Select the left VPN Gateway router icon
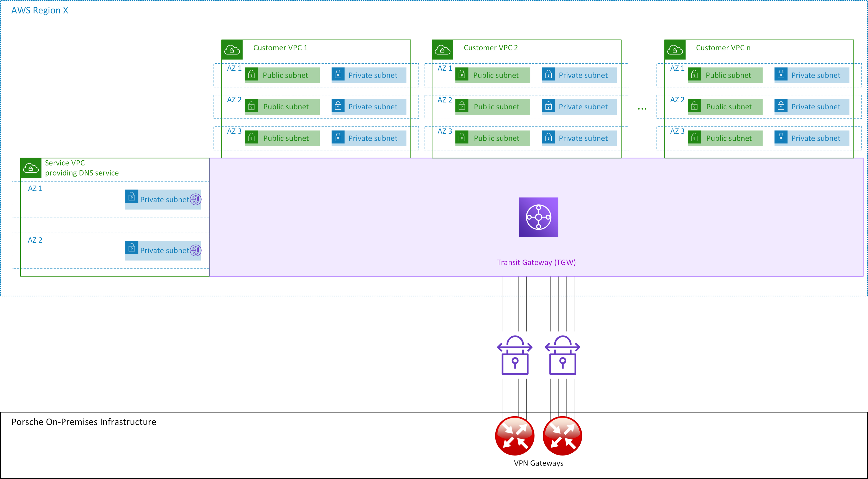Image resolution: width=868 pixels, height=479 pixels. [515, 436]
